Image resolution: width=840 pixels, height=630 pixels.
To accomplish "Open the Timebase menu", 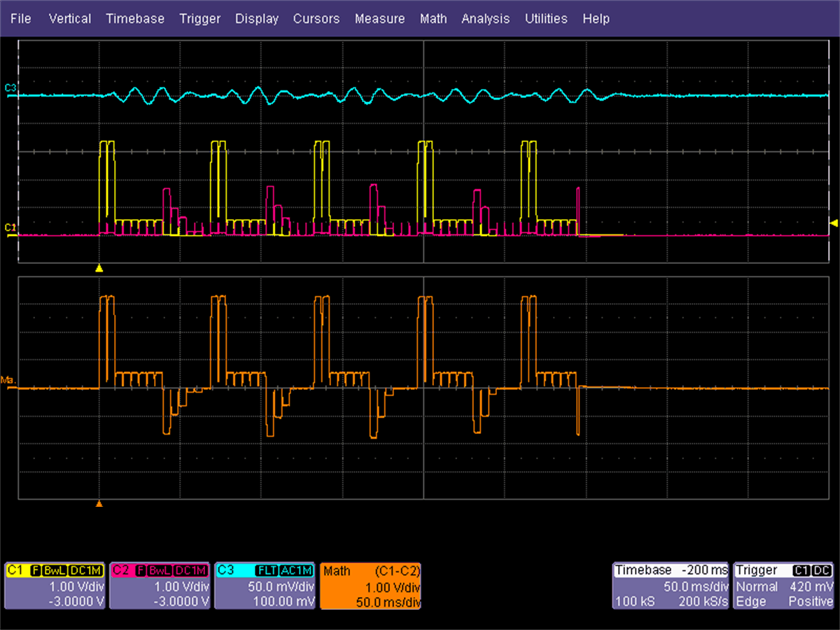I will pos(134,19).
